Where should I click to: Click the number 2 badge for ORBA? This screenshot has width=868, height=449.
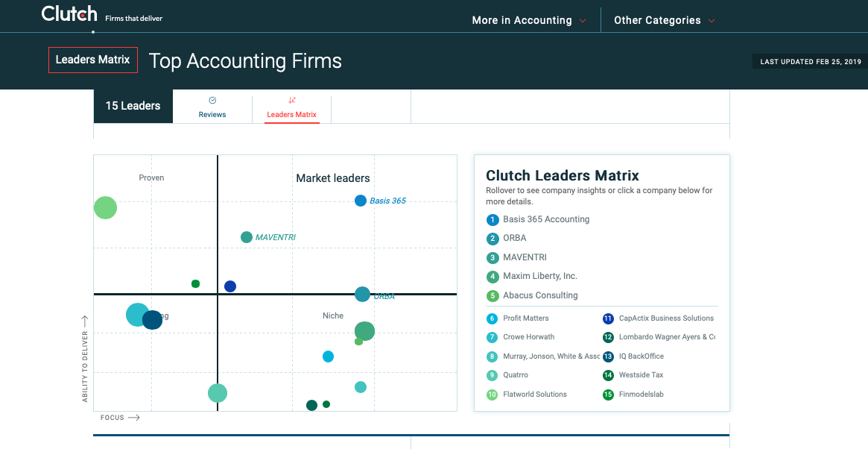(492, 239)
